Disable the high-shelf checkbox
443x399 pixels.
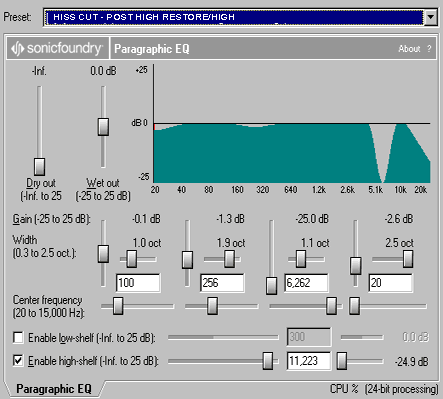[x=18, y=361]
